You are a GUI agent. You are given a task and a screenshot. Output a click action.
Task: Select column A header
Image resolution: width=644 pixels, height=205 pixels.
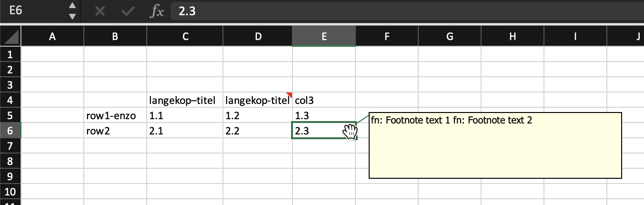click(x=52, y=36)
